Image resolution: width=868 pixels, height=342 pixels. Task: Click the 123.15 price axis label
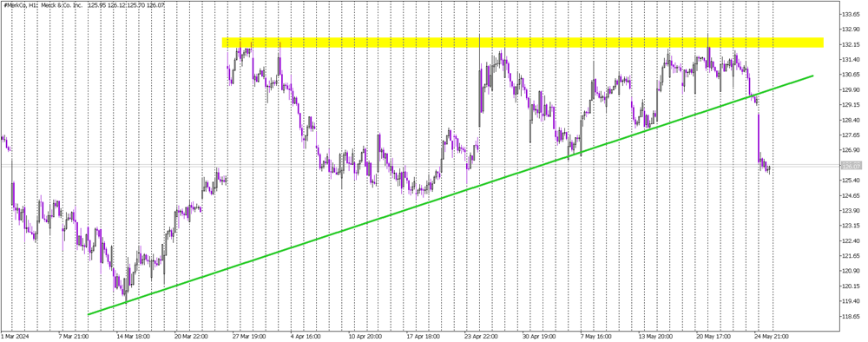[850, 226]
